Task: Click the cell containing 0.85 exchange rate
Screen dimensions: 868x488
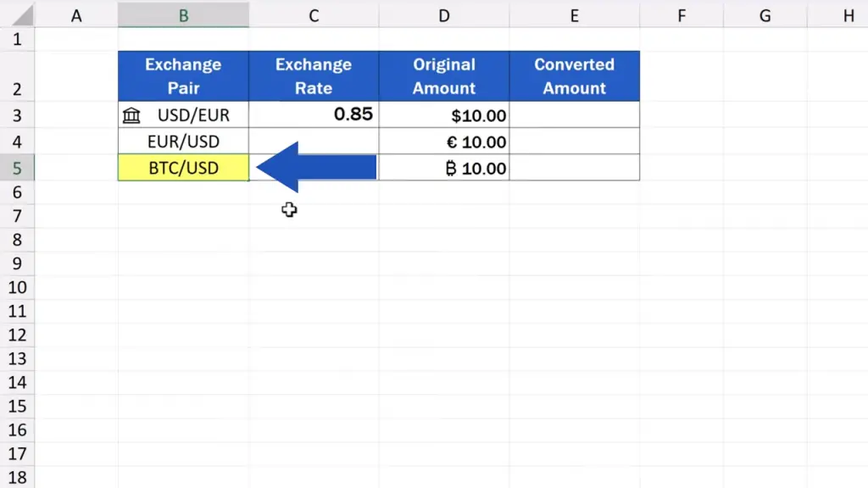Action: click(x=314, y=114)
